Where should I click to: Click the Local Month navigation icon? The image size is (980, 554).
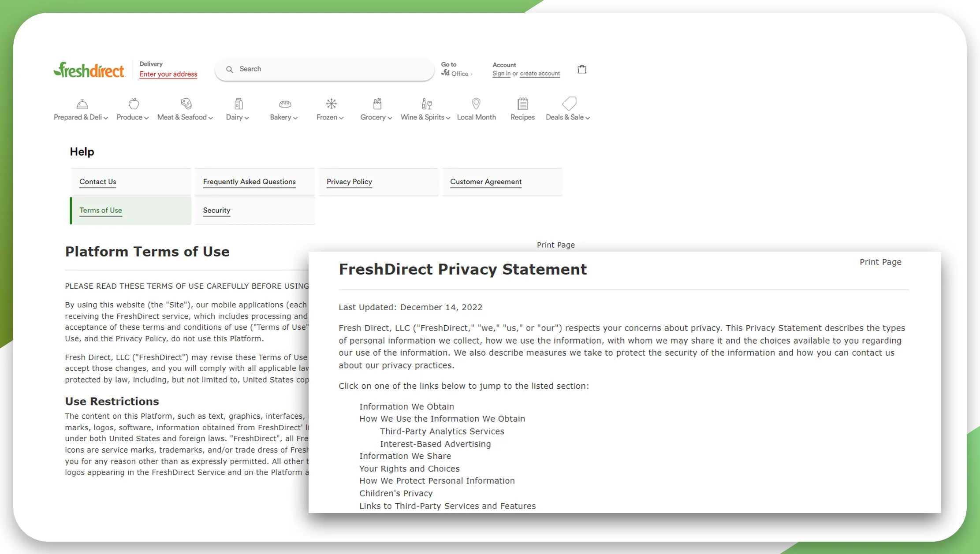(476, 104)
